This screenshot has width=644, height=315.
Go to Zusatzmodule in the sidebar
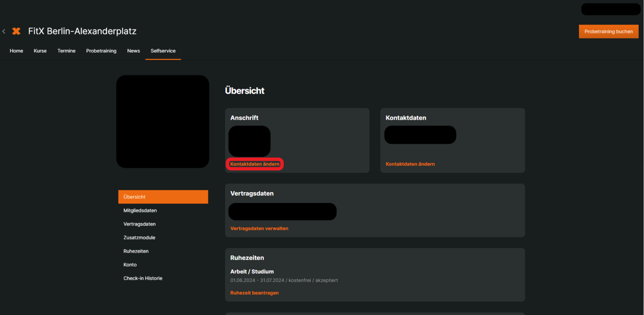139,238
